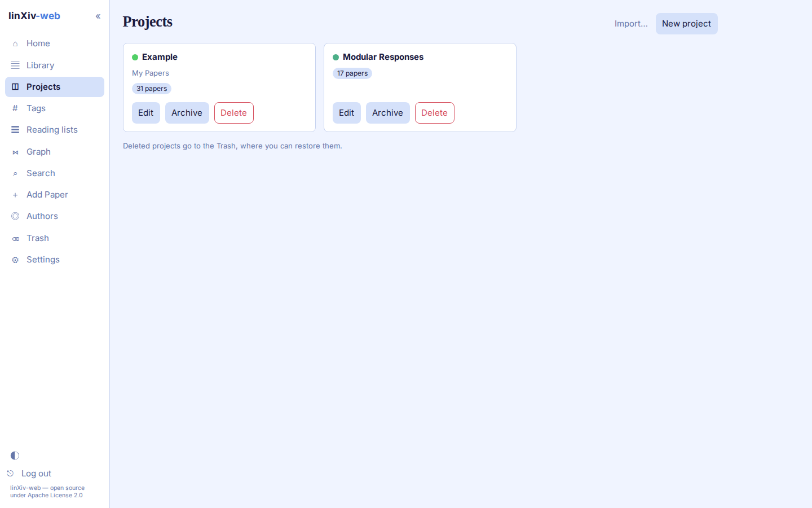Open the Tags page

pos(55,108)
